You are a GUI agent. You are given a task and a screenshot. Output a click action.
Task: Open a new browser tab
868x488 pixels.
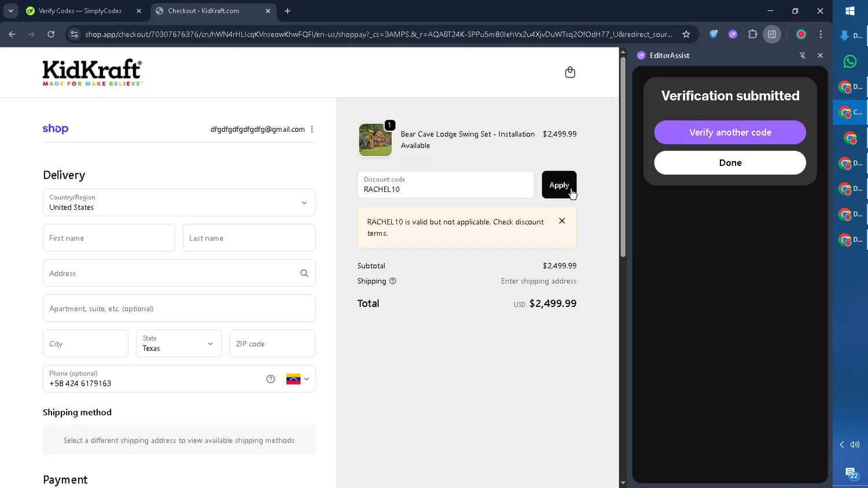[x=288, y=11]
